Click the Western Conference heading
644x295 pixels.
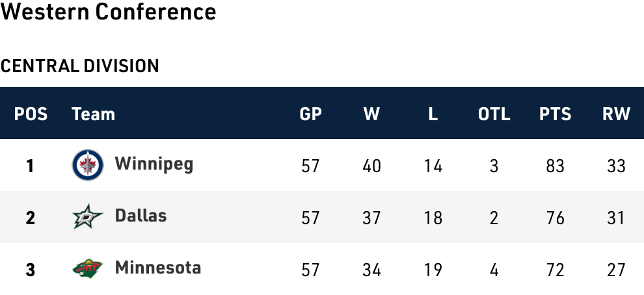[108, 12]
